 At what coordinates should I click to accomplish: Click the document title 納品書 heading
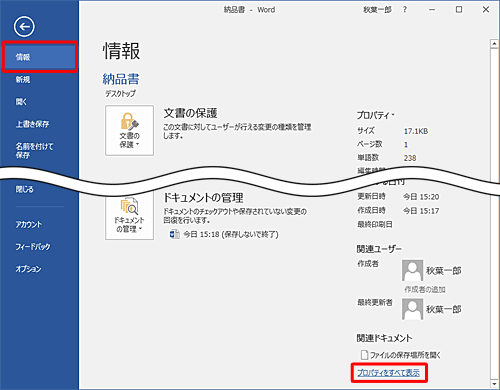tap(121, 79)
